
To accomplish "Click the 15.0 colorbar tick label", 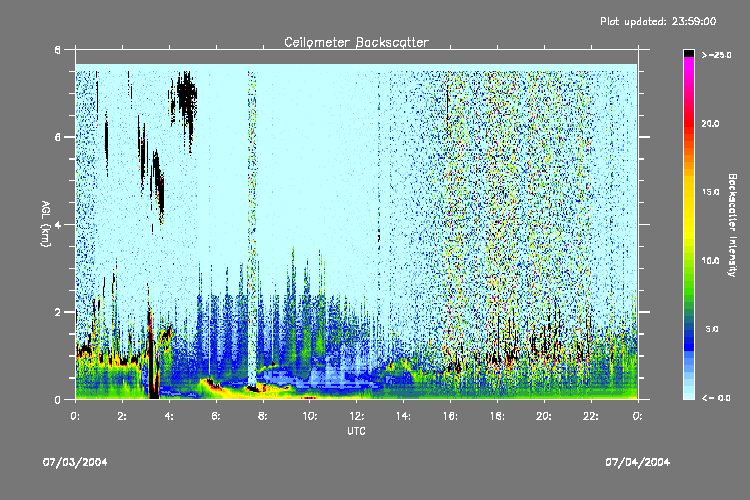I will point(710,192).
